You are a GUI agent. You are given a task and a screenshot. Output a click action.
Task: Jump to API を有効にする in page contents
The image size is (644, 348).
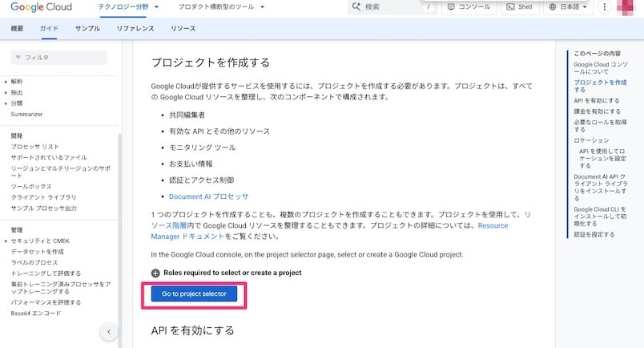597,101
